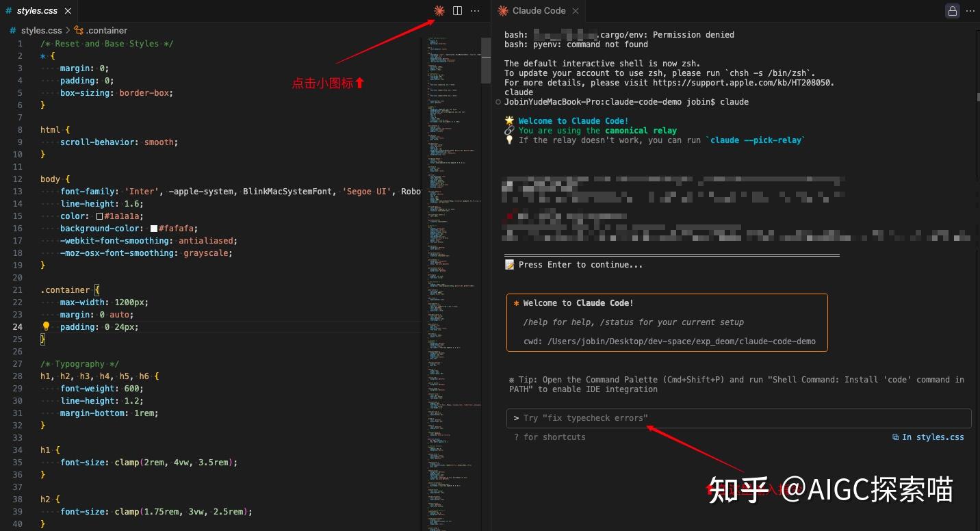This screenshot has width=980, height=531.
Task: Click the "? for shortcuts" hint
Action: click(550, 437)
